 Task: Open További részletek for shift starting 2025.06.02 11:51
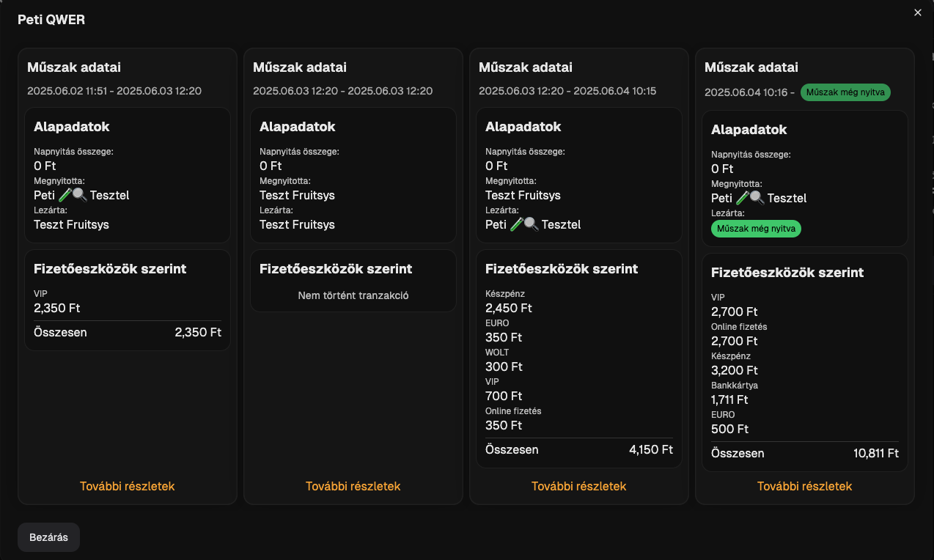pos(127,486)
